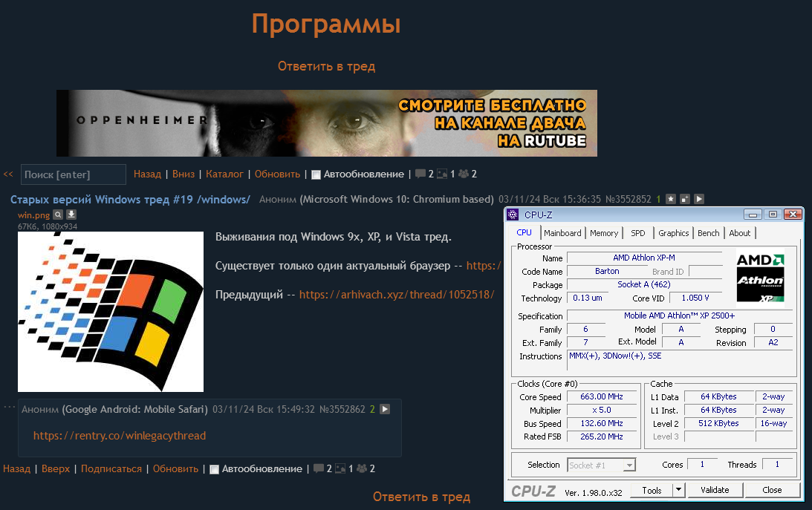Click the top Ответить в тред link

[326, 66]
